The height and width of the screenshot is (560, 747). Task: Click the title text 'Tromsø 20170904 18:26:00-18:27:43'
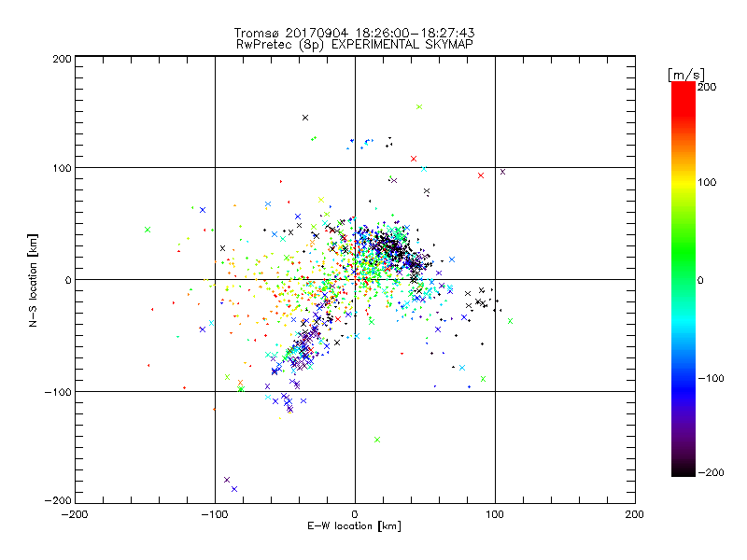pyautogui.click(x=355, y=33)
